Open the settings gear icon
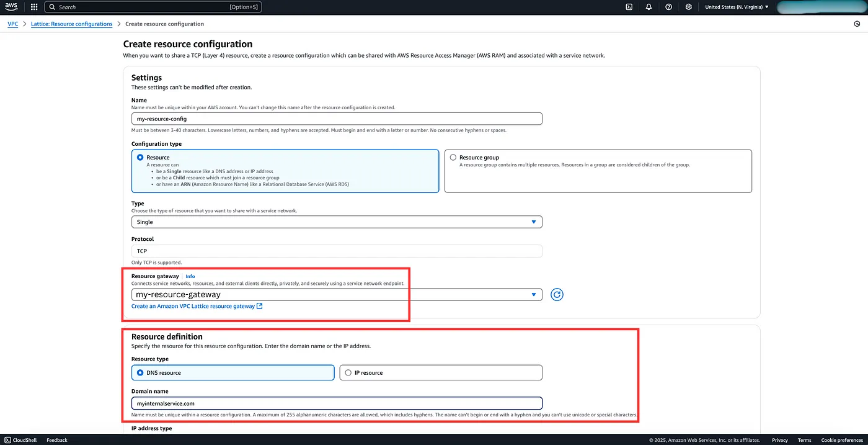Screen dimensions: 868x445 [688, 7]
